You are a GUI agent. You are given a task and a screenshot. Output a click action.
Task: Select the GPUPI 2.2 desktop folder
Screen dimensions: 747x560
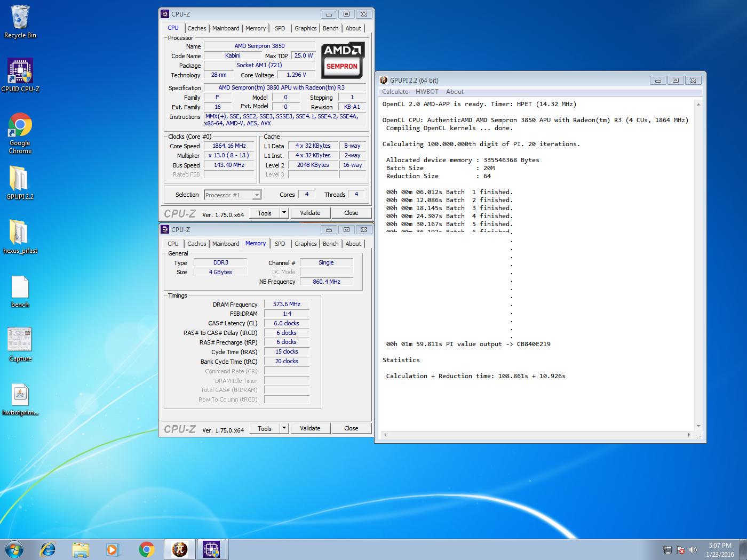click(20, 182)
